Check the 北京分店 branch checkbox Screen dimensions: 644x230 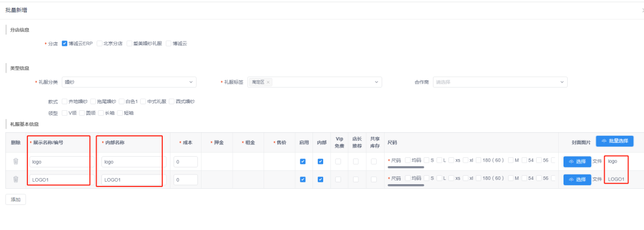(x=100, y=43)
